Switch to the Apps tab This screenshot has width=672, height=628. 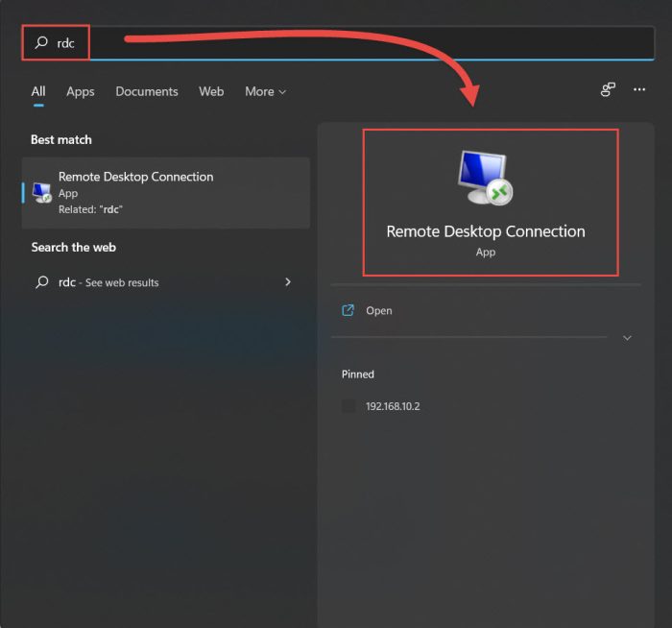80,91
